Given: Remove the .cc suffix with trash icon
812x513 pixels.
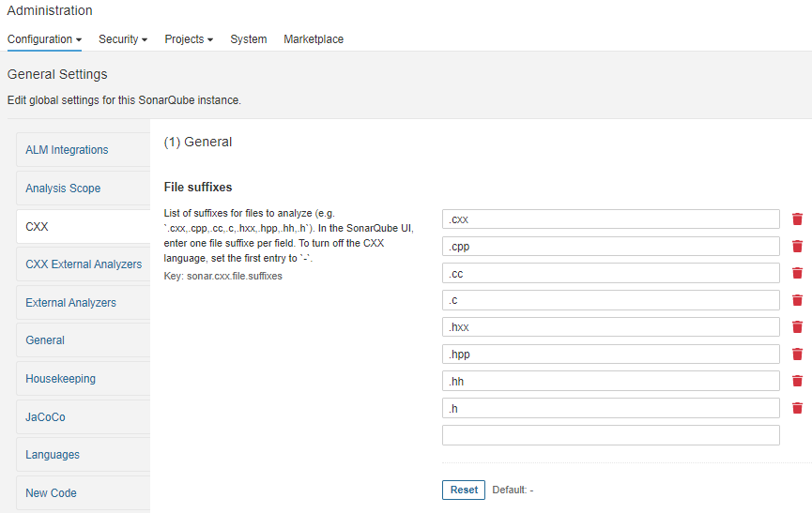Looking at the screenshot, I should 797,273.
